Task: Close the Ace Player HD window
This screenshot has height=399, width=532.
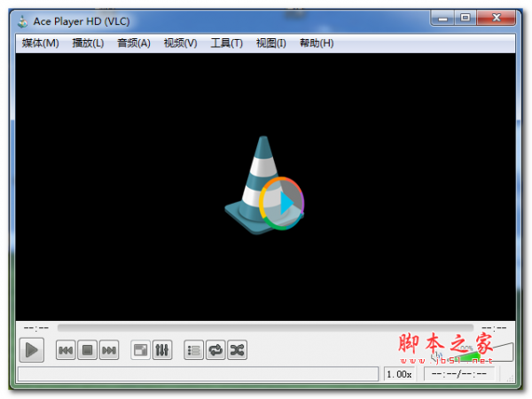Action: click(496, 18)
